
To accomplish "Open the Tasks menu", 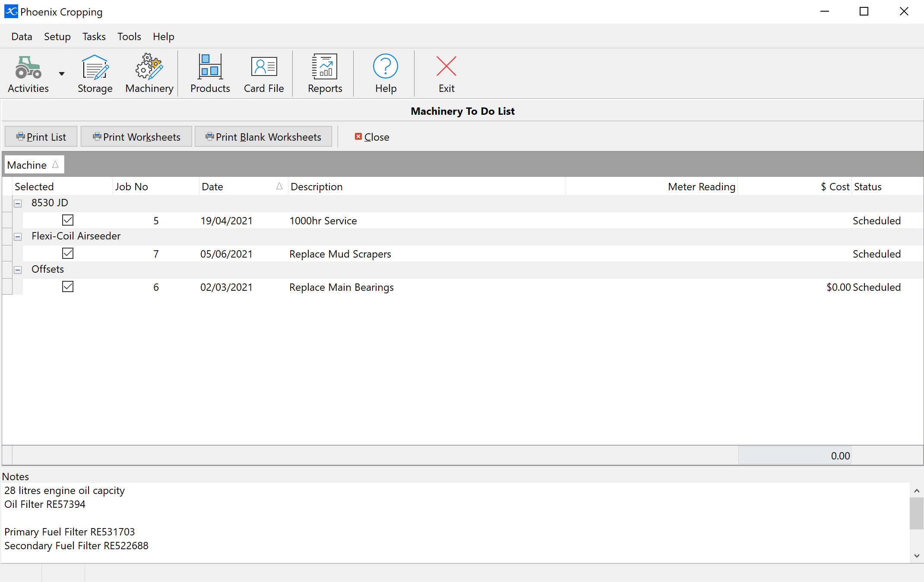I will point(94,37).
